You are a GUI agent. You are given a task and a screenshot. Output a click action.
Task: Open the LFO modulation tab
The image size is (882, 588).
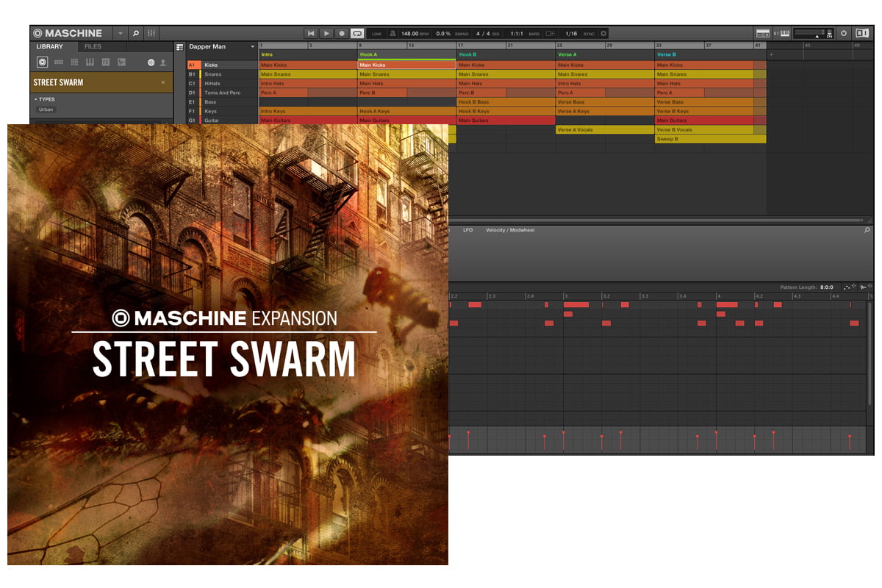[x=468, y=230]
